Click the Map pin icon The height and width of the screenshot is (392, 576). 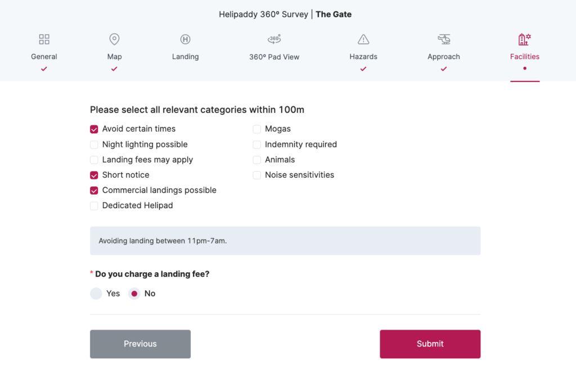tap(114, 39)
